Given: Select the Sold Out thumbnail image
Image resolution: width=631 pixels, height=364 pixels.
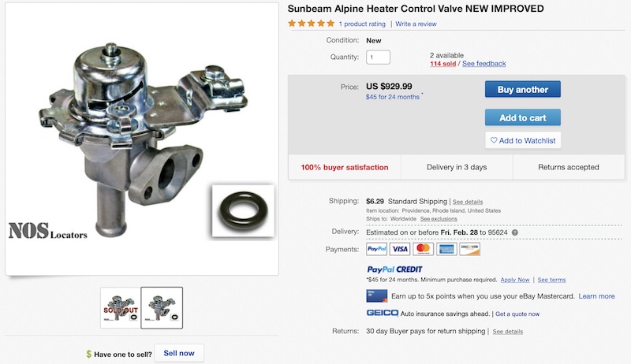Looking at the screenshot, I should point(121,308).
